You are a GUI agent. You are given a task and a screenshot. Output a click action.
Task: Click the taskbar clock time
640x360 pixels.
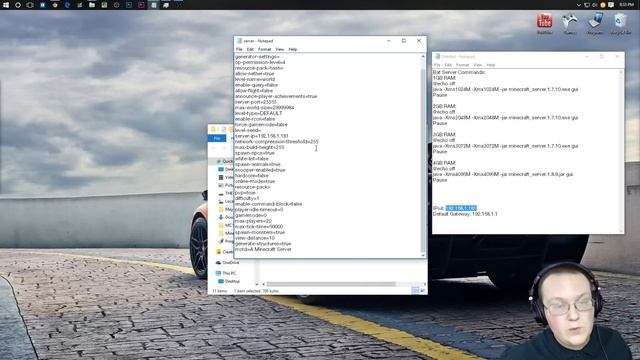[627, 5]
